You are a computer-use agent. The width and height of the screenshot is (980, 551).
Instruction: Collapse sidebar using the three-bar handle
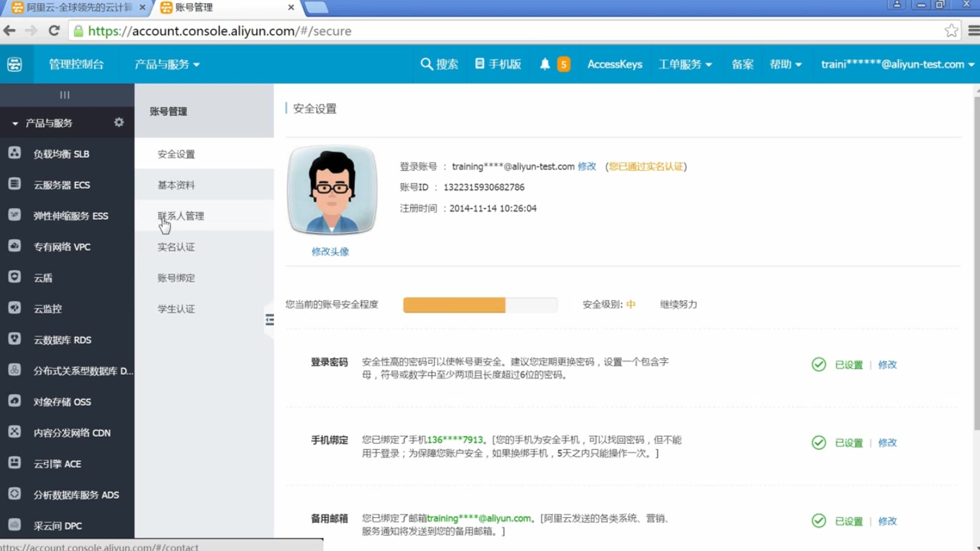pos(65,95)
